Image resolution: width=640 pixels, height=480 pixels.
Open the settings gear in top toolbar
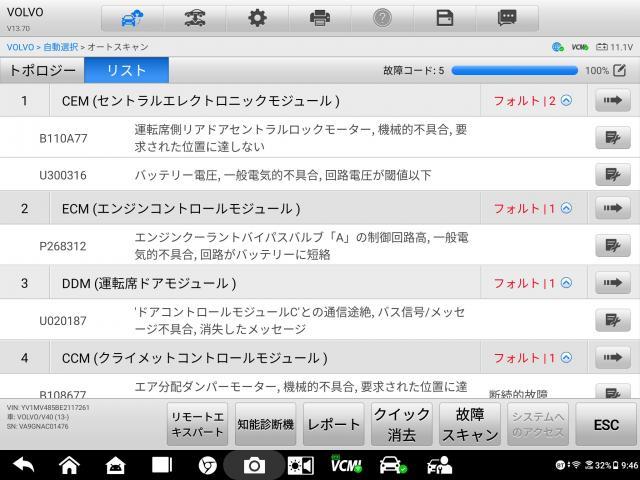tap(257, 18)
